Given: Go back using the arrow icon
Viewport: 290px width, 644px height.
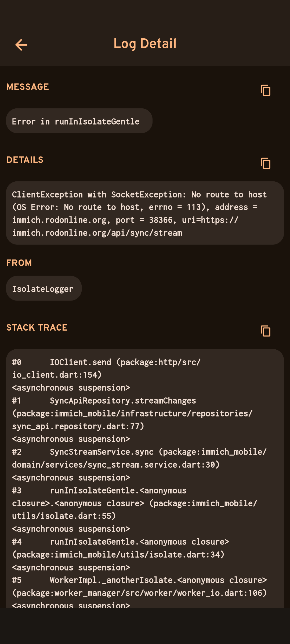Looking at the screenshot, I should 21,45.
